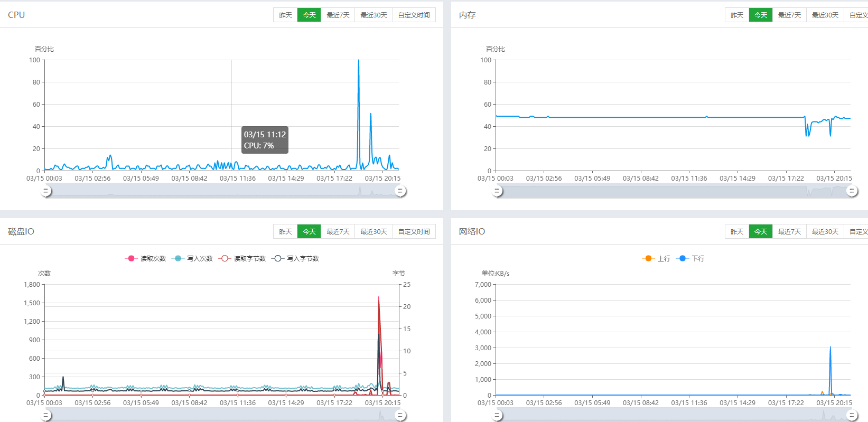
Task: Show 最近30天 for the CPU chart
Action: [x=374, y=15]
